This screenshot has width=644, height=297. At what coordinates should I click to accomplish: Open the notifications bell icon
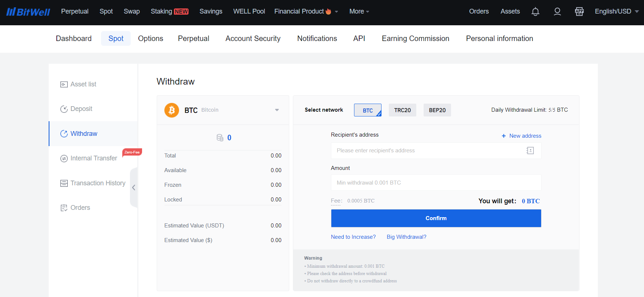pyautogui.click(x=535, y=12)
